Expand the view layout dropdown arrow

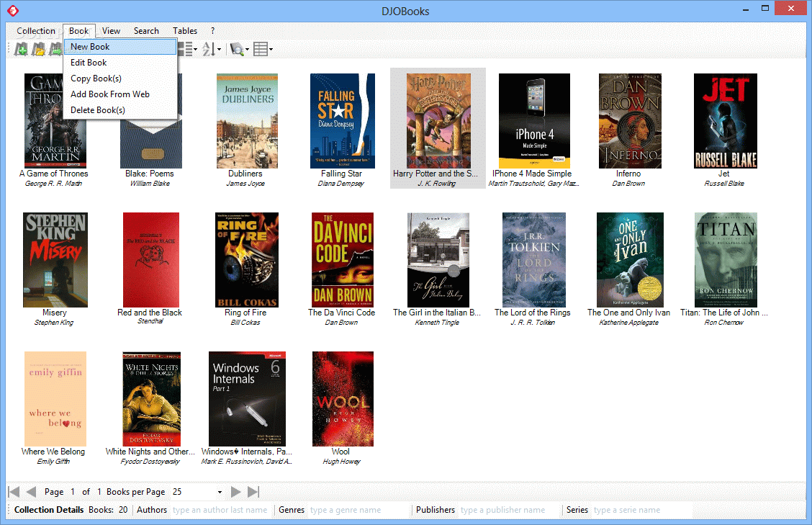(195, 50)
